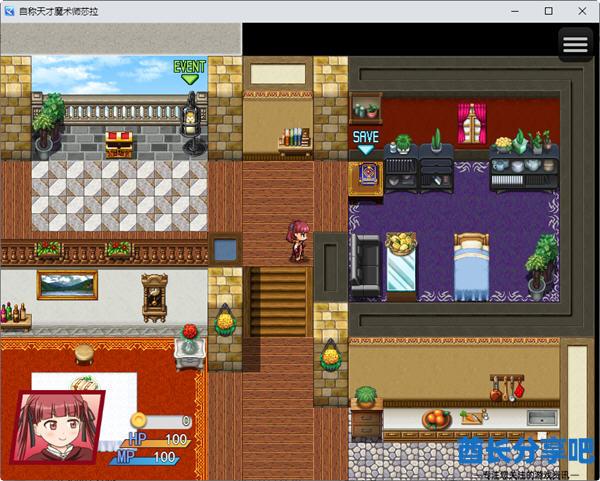Click the game window title icon
Viewport: 600px width, 481px height.
(x=9, y=11)
